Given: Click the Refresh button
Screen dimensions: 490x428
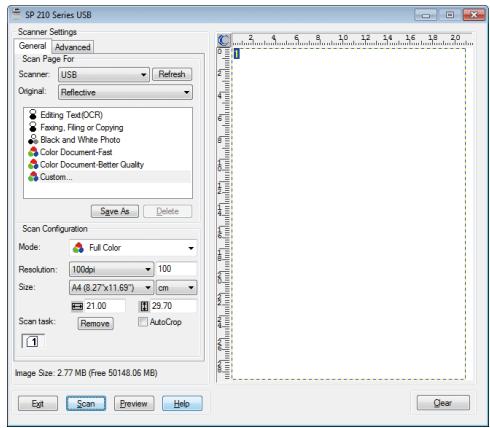Looking at the screenshot, I should 172,74.
